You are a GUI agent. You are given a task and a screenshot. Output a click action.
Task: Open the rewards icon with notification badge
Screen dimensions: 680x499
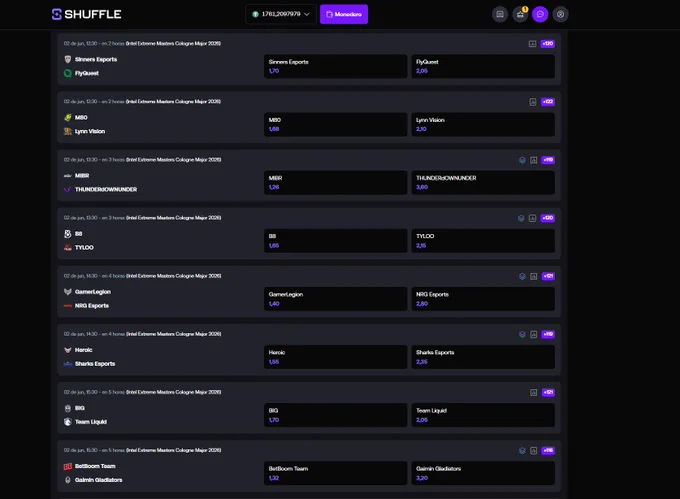520,14
